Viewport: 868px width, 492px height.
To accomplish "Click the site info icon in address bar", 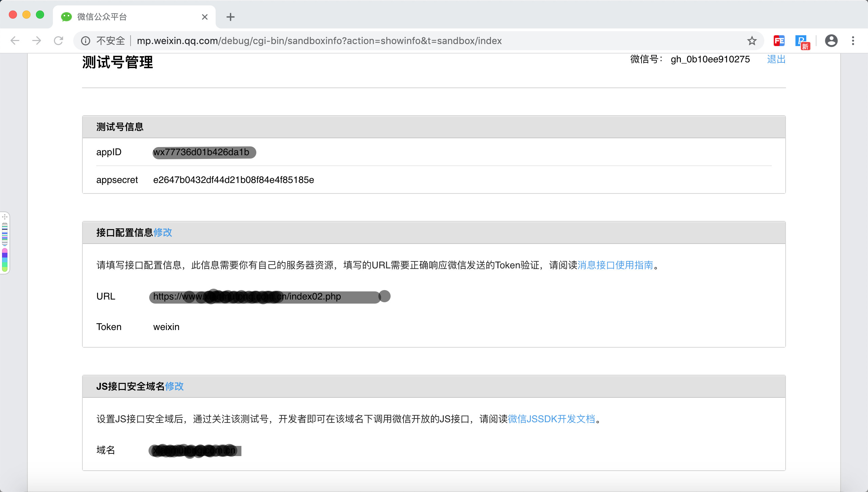I will tap(85, 41).
